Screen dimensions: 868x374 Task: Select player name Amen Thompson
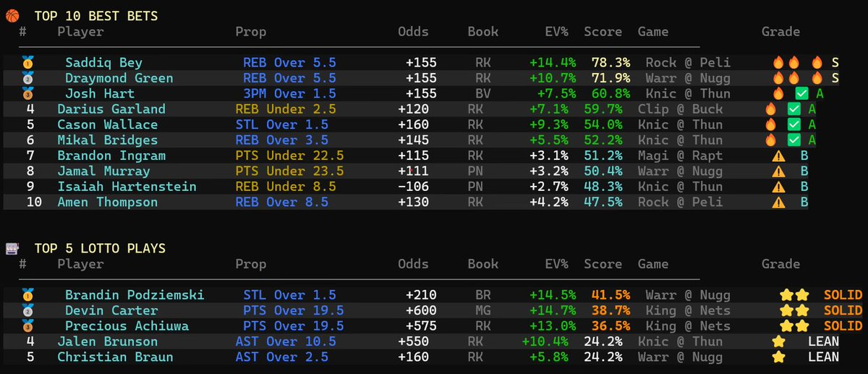pos(107,202)
